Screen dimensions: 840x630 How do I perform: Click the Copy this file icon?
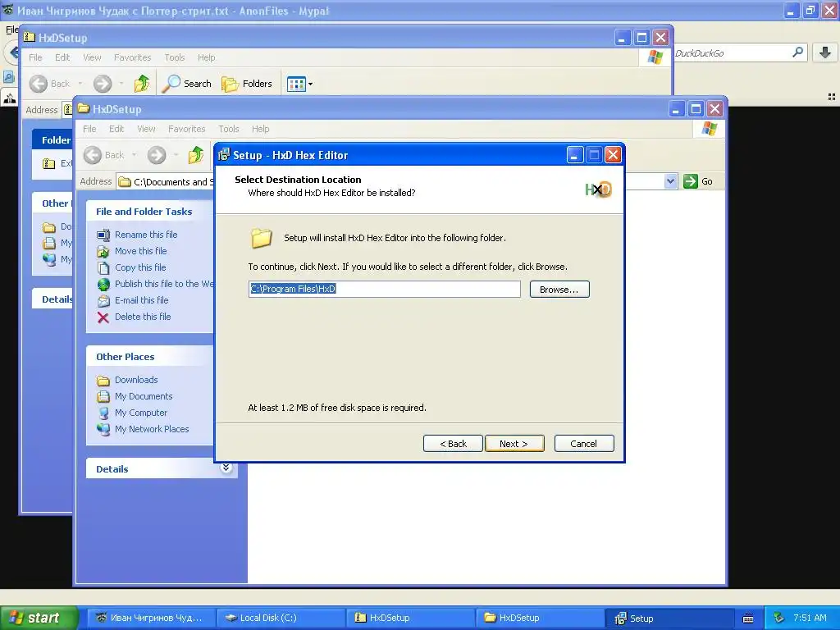coord(103,267)
